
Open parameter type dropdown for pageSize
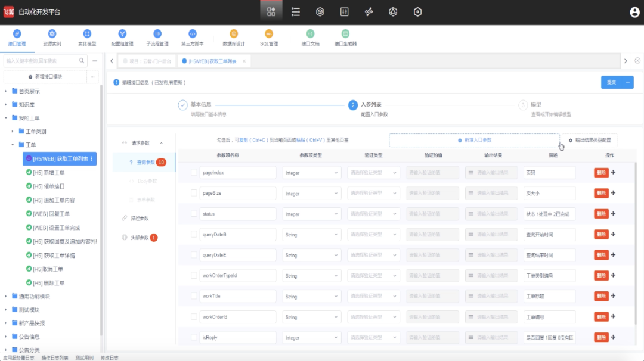pos(312,193)
